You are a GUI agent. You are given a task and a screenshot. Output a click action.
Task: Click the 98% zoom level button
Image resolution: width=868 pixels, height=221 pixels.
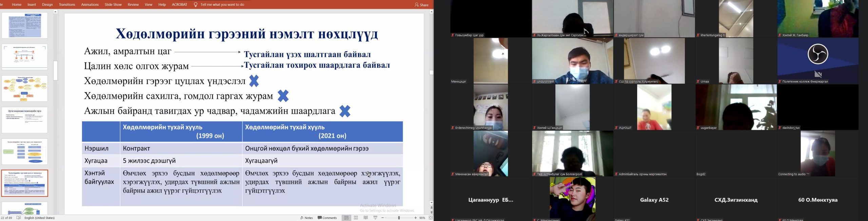(x=422, y=218)
